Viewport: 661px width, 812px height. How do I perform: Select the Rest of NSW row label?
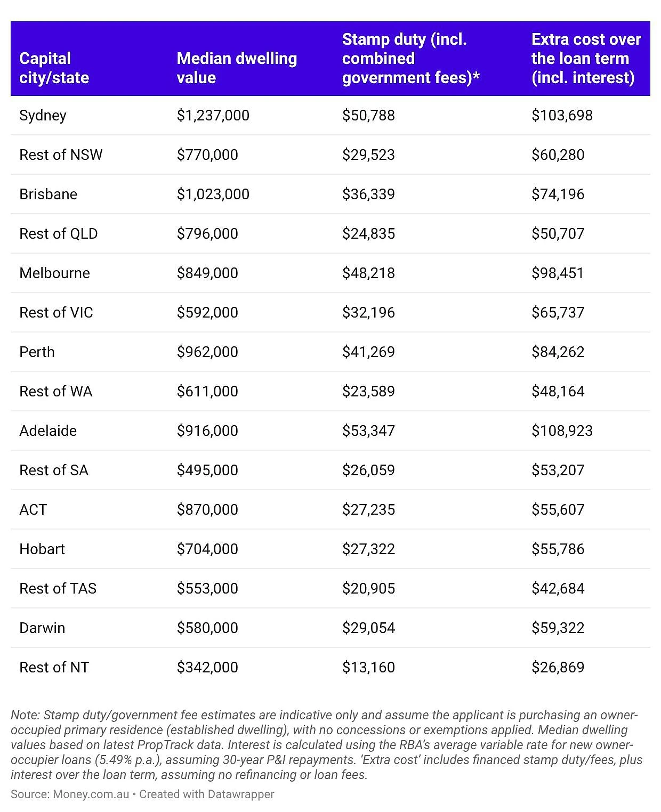point(61,155)
